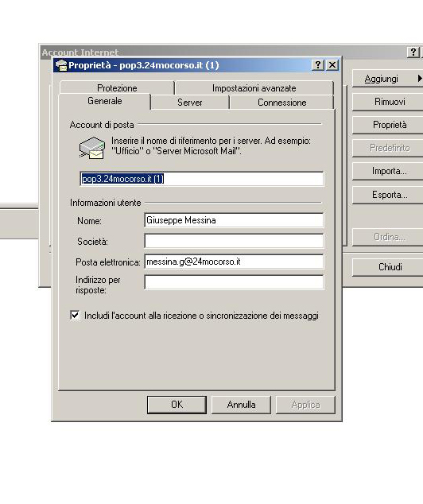423x504 pixels.
Task: Click the help button of Account Internet window
Action: [413, 52]
